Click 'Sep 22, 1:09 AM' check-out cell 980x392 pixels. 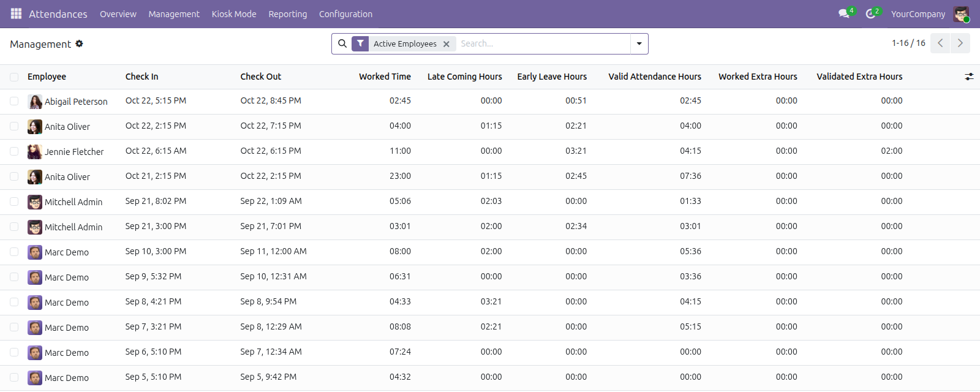(271, 201)
